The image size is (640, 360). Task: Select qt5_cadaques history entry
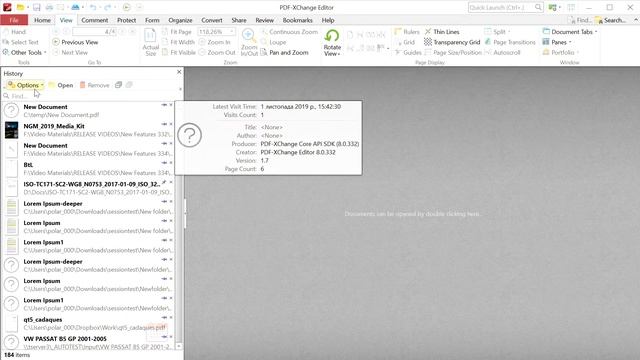pyautogui.click(x=89, y=324)
